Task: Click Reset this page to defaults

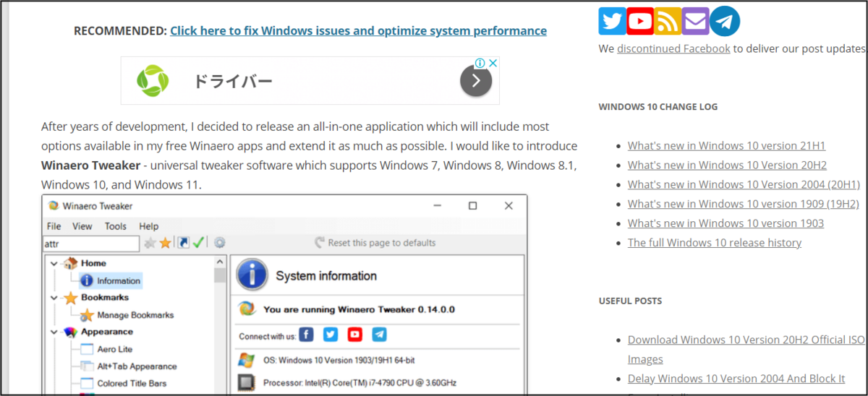Action: [x=375, y=243]
